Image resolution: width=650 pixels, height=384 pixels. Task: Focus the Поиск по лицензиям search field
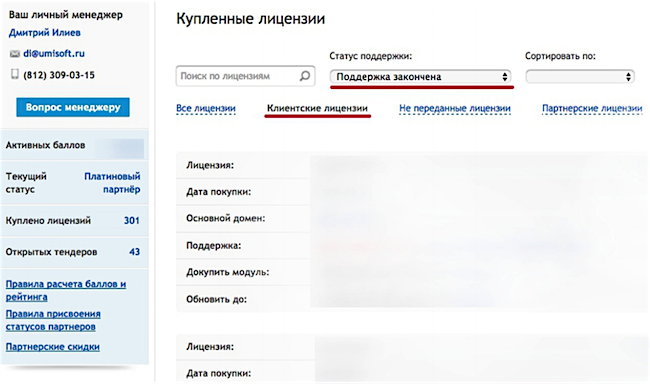(x=245, y=76)
